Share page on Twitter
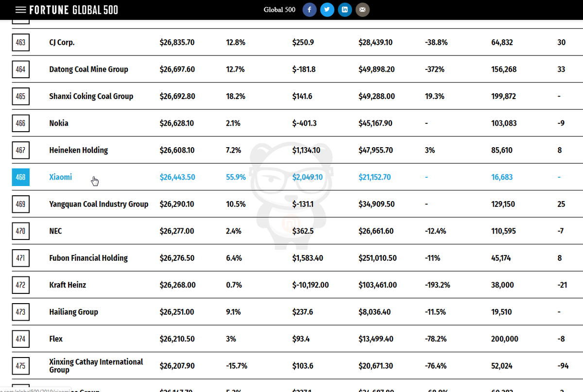Image resolution: width=583 pixels, height=392 pixels. (x=327, y=10)
